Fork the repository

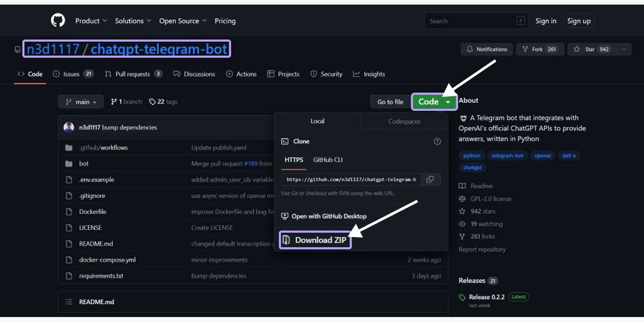[540, 50]
